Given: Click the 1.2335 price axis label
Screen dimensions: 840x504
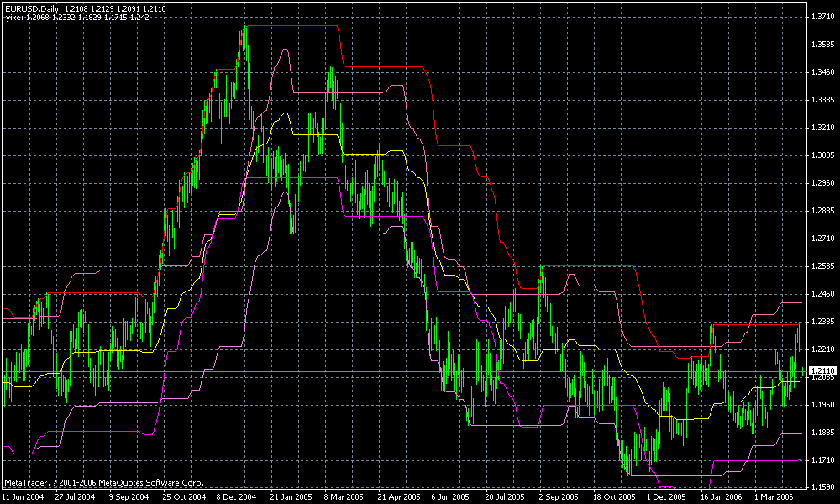Looking at the screenshot, I should pyautogui.click(x=823, y=322).
